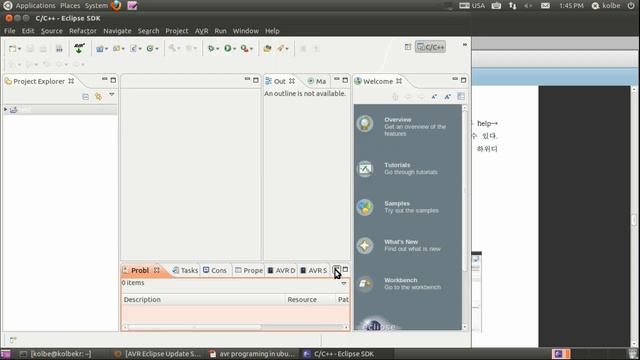Click the What's New star icon
This screenshot has height=360, width=640.
pos(365,246)
